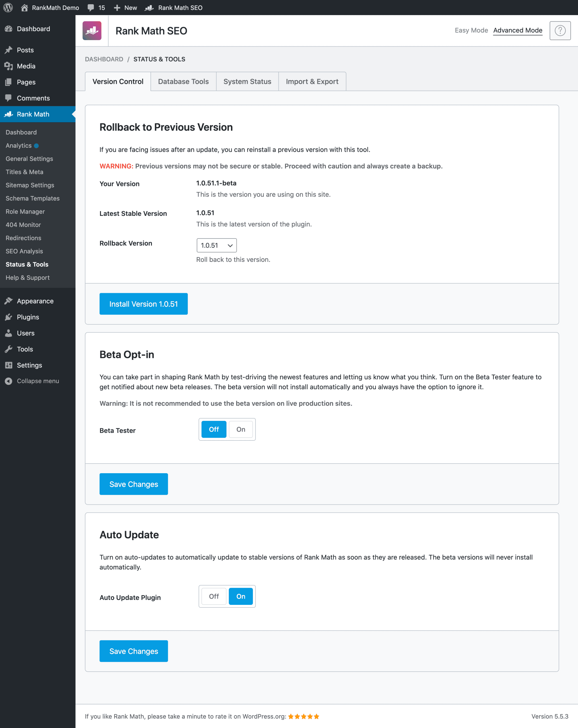This screenshot has height=728, width=578.
Task: Turn Auto Update Plugin Off
Action: click(x=214, y=596)
